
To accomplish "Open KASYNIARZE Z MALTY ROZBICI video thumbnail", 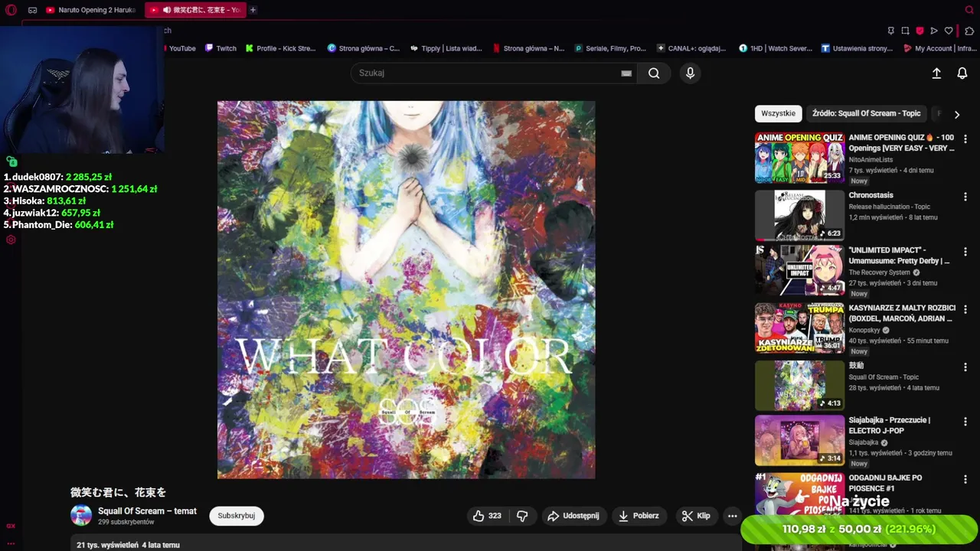I will pyautogui.click(x=799, y=328).
